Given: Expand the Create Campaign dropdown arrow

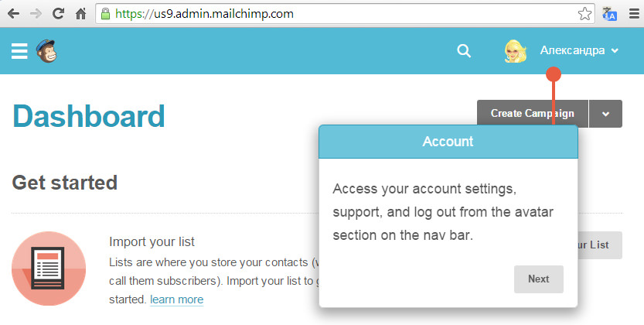Looking at the screenshot, I should coord(606,114).
